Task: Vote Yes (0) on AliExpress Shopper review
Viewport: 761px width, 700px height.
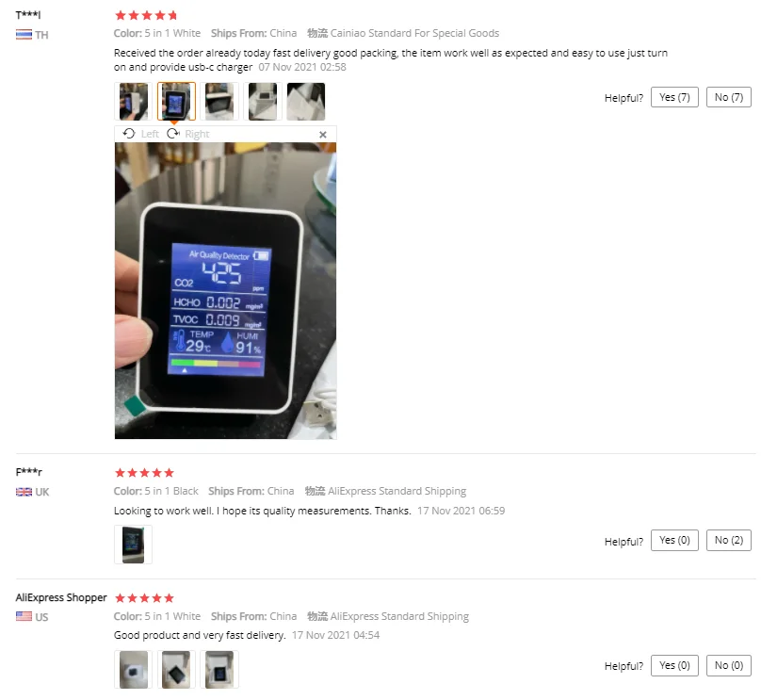Action: coord(674,665)
